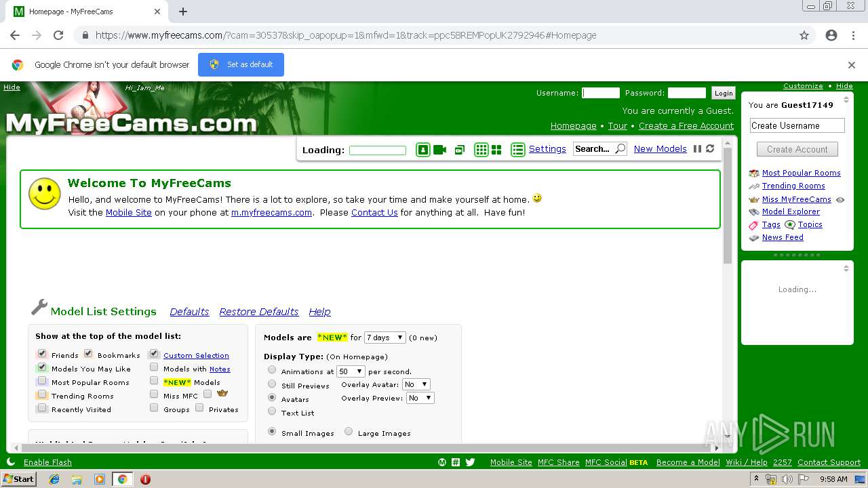
Task: Click the popup windows icon in toolbar
Action: 460,150
